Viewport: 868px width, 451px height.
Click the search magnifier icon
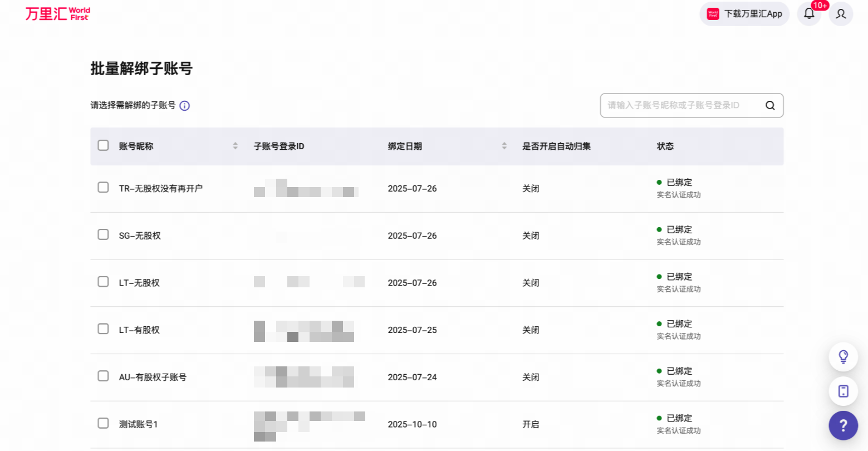(x=770, y=105)
